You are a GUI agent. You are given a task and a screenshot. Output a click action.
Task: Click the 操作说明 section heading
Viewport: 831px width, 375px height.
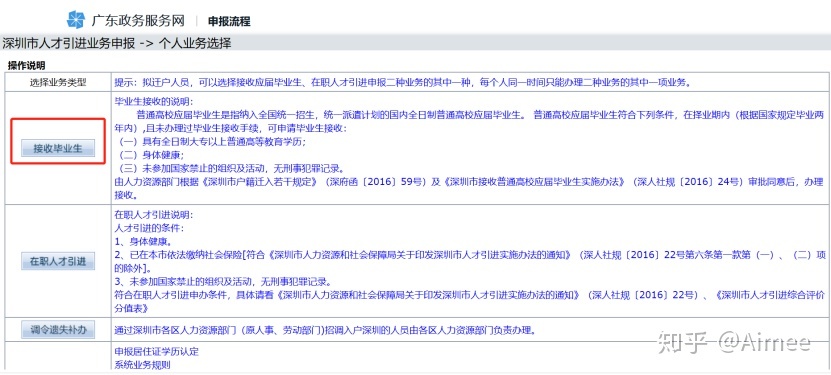tap(26, 66)
